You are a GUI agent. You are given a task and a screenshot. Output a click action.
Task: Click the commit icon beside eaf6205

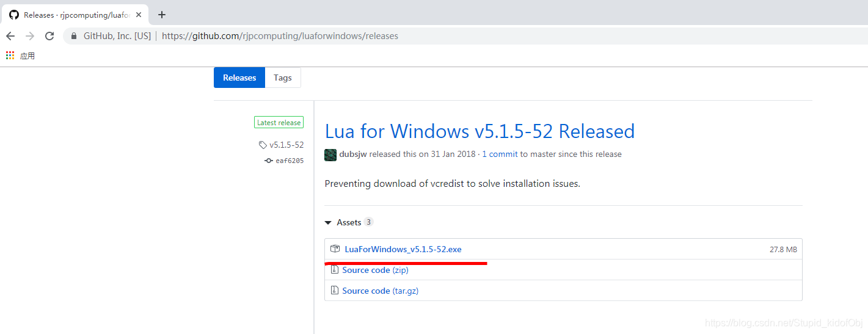click(268, 161)
